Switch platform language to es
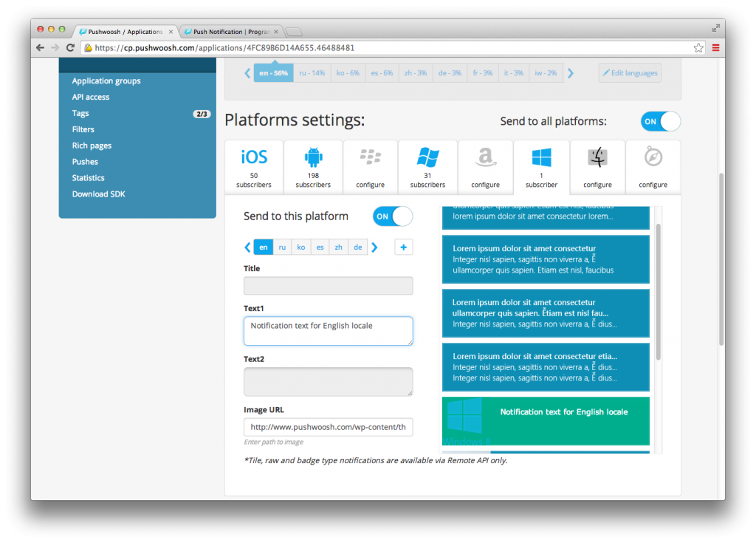Image resolution: width=756 pixels, height=543 pixels. [320, 247]
